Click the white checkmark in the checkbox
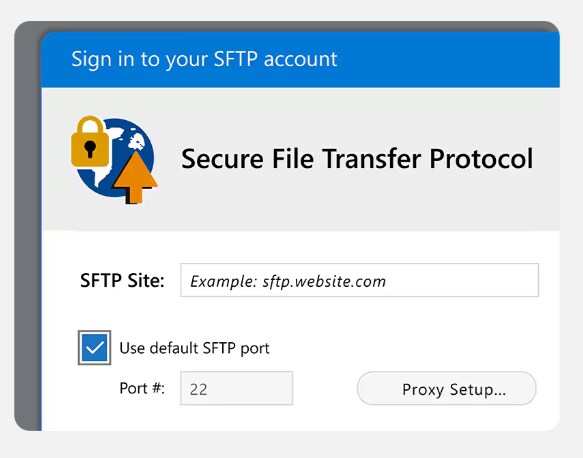 (94, 348)
